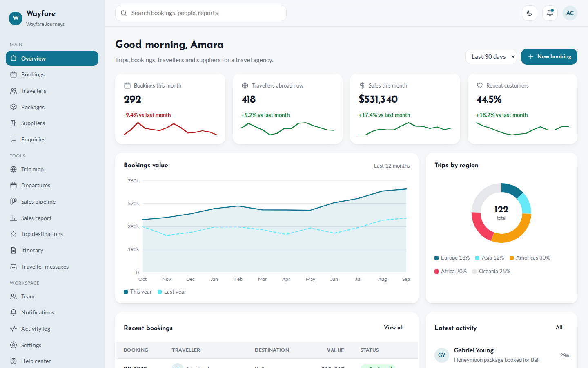Sort by VALUE column header
The height and width of the screenshot is (368, 588).
pos(336,350)
